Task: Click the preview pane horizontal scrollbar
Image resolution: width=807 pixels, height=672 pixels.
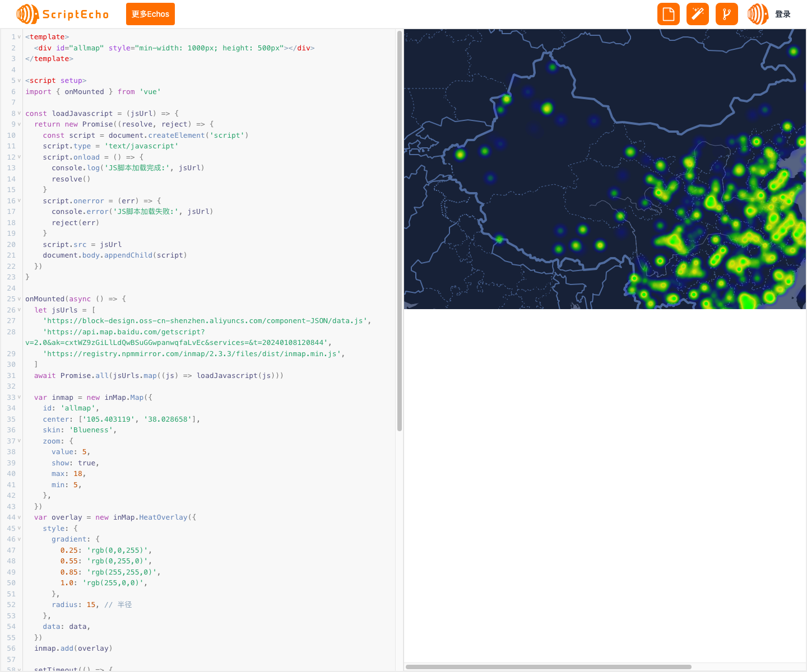Action: pos(548,667)
